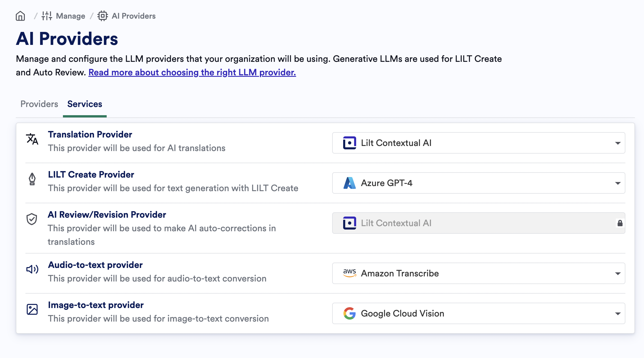Click the home icon in breadcrumb
This screenshot has height=358, width=644.
click(x=20, y=16)
